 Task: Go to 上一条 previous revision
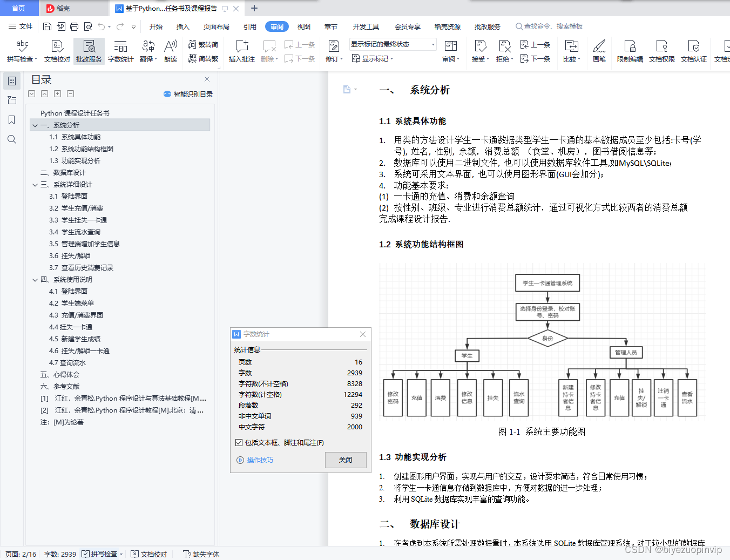tap(535, 45)
